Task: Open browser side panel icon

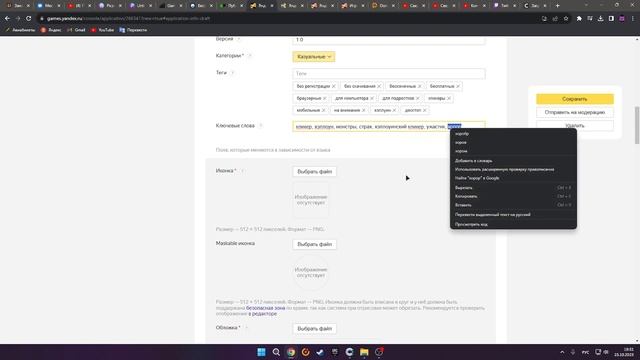Action: (611, 18)
